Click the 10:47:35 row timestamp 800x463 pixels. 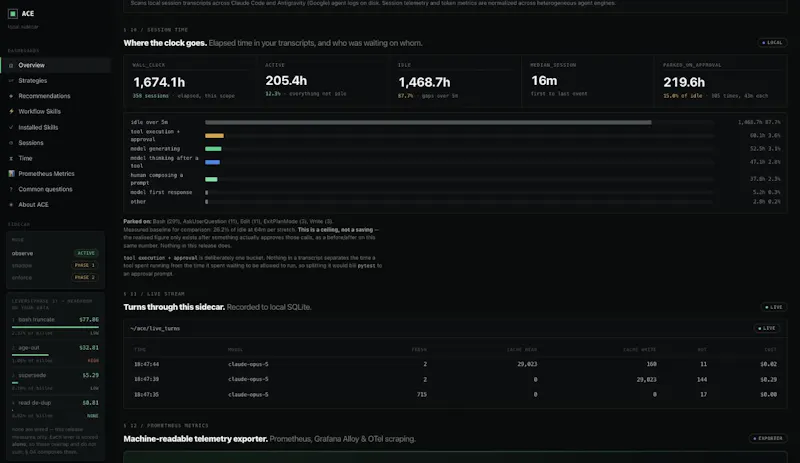click(x=146, y=395)
